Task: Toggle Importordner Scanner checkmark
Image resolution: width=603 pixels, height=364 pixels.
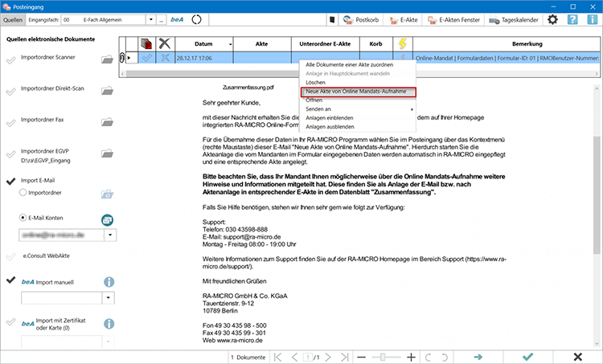Action: (10, 59)
